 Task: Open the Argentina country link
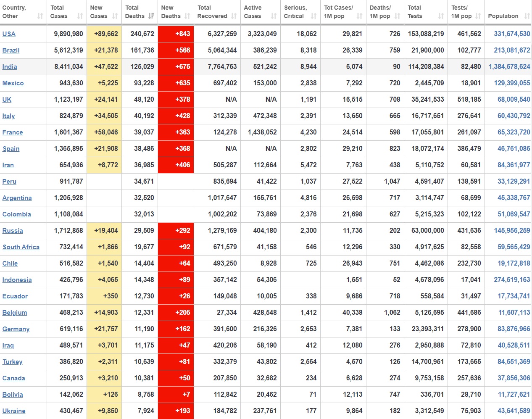click(x=17, y=198)
